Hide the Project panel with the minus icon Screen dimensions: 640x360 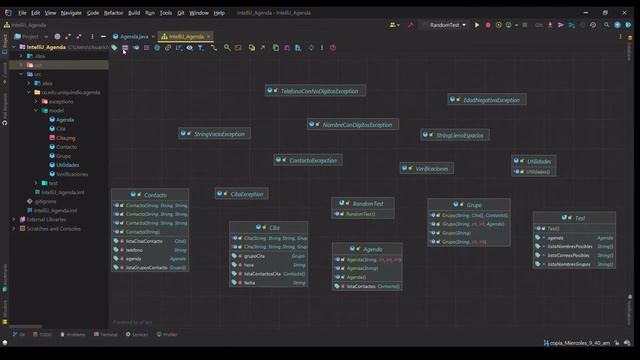pos(103,36)
